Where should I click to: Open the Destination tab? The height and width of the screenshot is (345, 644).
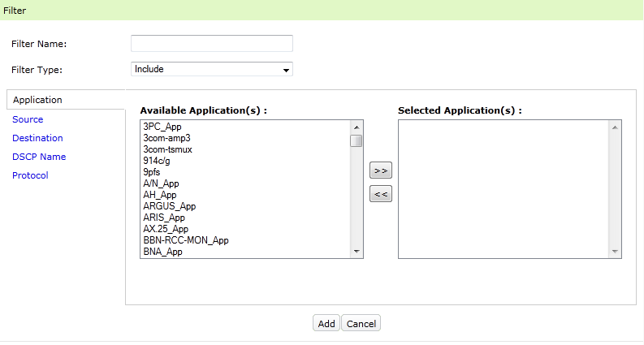coord(37,138)
